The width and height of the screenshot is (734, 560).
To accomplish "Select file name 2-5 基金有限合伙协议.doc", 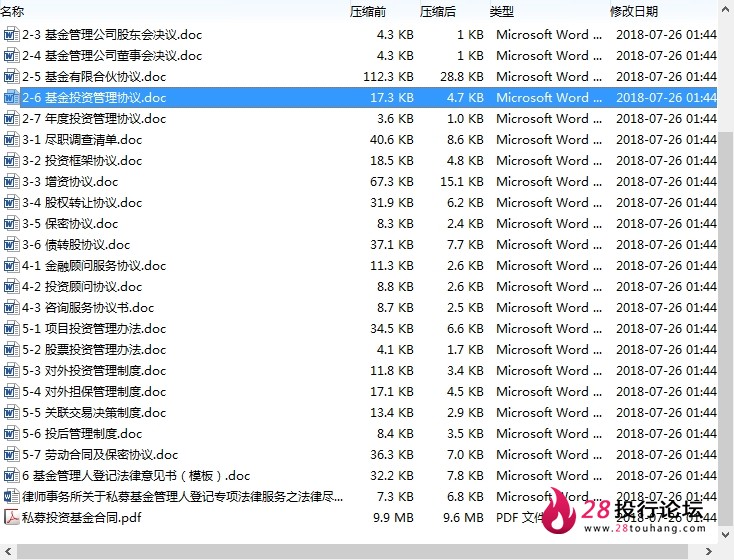I will pos(94,77).
